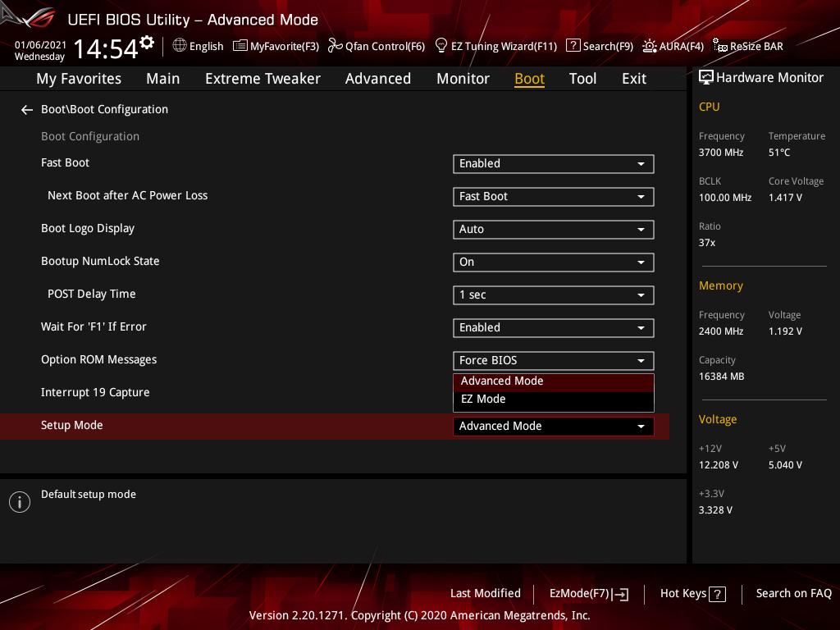The height and width of the screenshot is (630, 840).
Task: Open Wait For 'F1' If Error dropdown
Action: tap(554, 328)
